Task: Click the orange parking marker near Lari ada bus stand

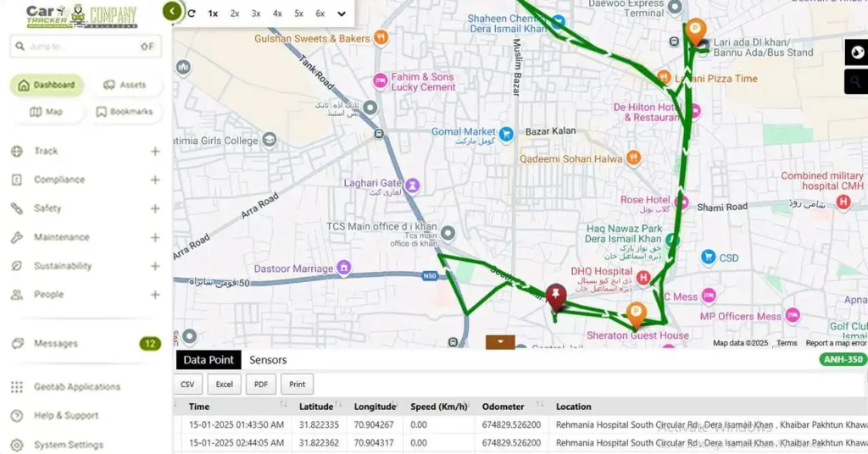Action: 695,31
